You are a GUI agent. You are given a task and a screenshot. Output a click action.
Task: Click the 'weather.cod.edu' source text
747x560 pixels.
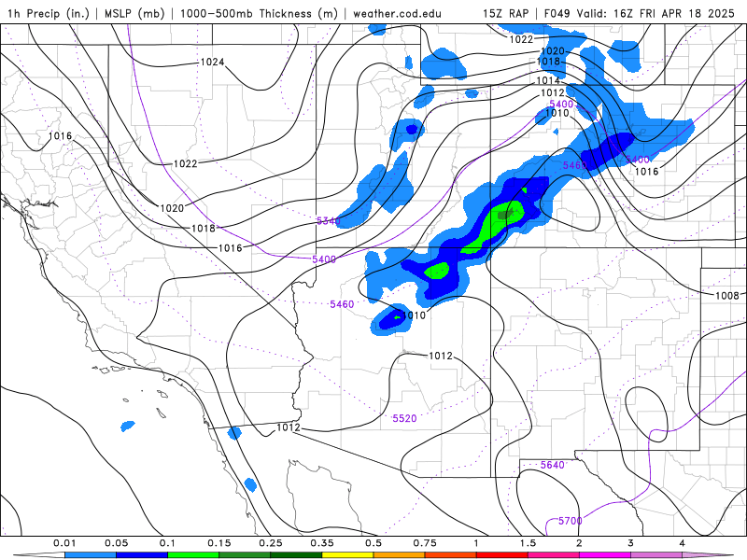[x=397, y=13]
